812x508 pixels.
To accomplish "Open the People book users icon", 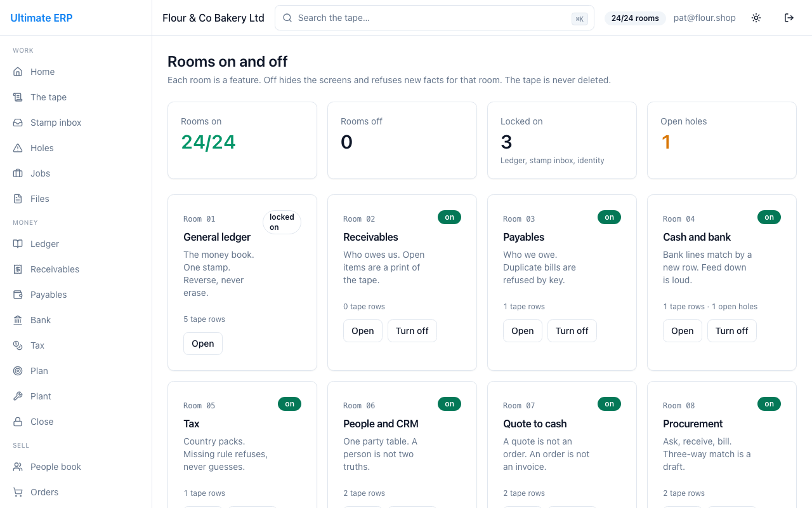I will (x=18, y=467).
